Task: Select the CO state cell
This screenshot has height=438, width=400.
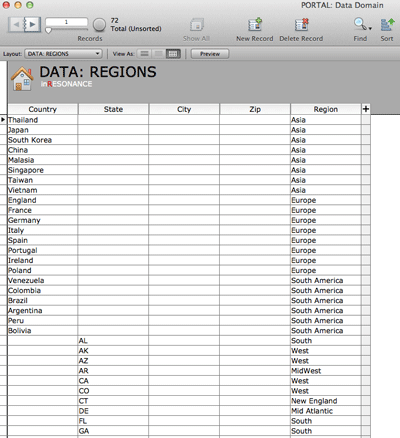Action: pyautogui.click(x=113, y=391)
